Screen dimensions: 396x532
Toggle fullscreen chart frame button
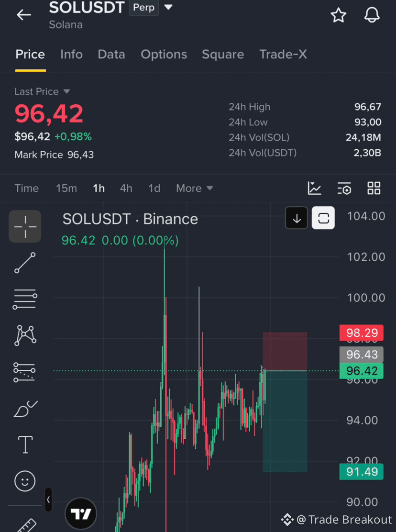tap(323, 218)
